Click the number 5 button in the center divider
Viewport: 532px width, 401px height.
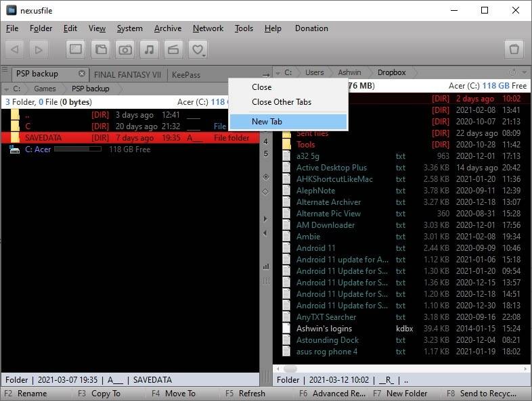click(265, 154)
